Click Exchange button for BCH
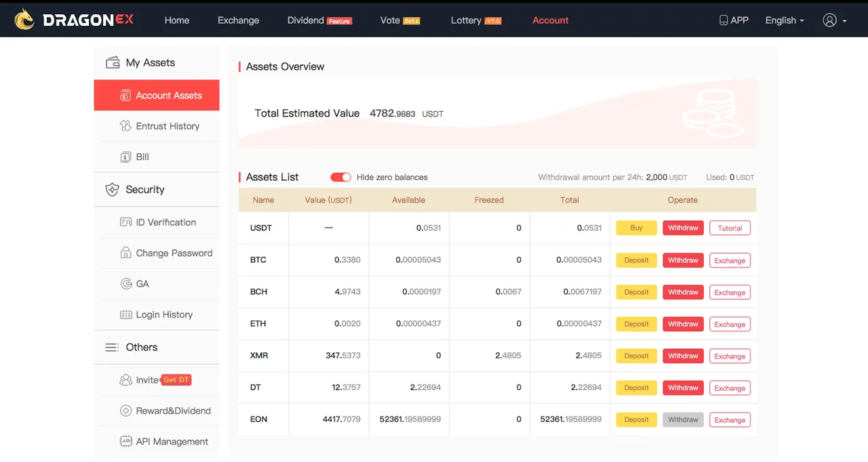This screenshot has width=868, height=462. coord(730,292)
